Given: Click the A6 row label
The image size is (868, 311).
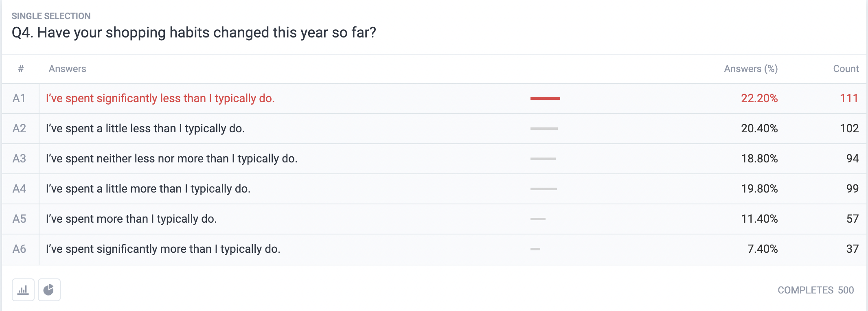Looking at the screenshot, I should [x=19, y=249].
